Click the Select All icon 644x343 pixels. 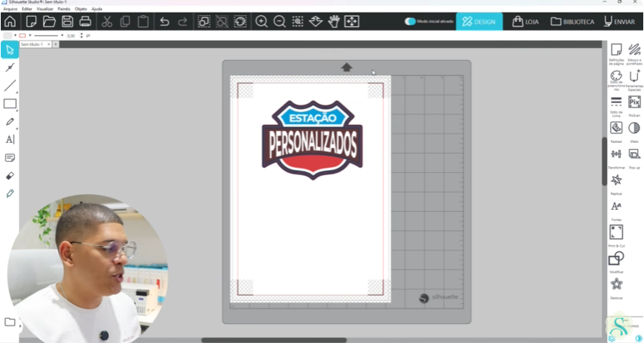(x=203, y=21)
